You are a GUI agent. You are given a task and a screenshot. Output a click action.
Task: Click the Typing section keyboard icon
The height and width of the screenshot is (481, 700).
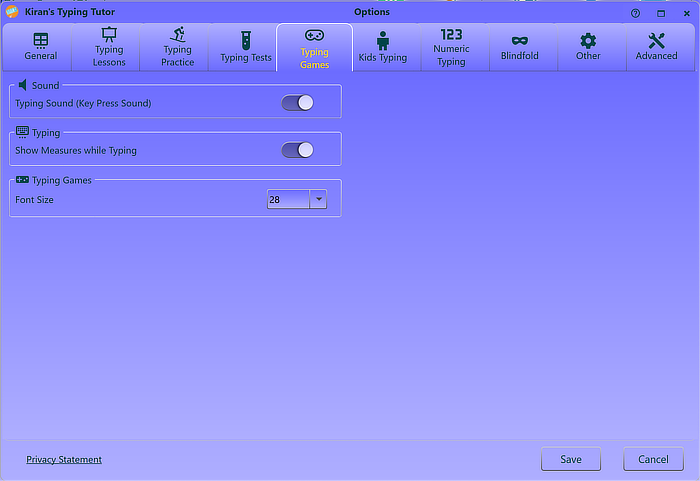click(x=22, y=132)
